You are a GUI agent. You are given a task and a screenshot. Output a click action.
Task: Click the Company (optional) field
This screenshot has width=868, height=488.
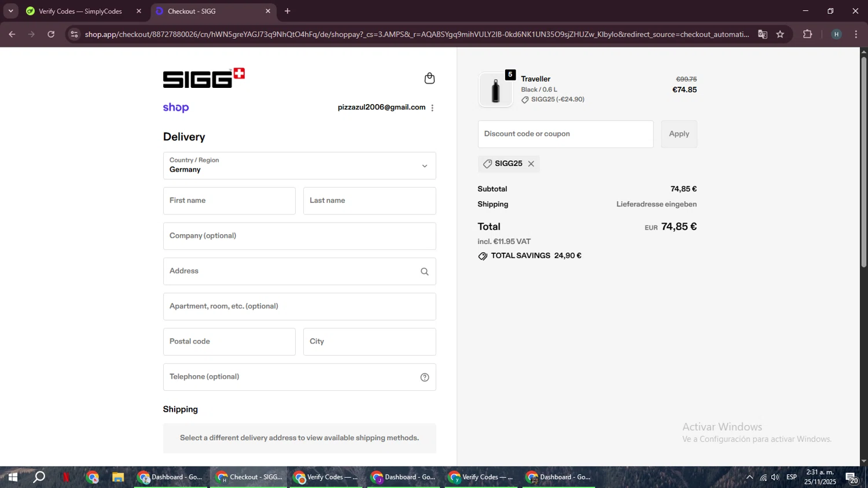[x=299, y=236]
